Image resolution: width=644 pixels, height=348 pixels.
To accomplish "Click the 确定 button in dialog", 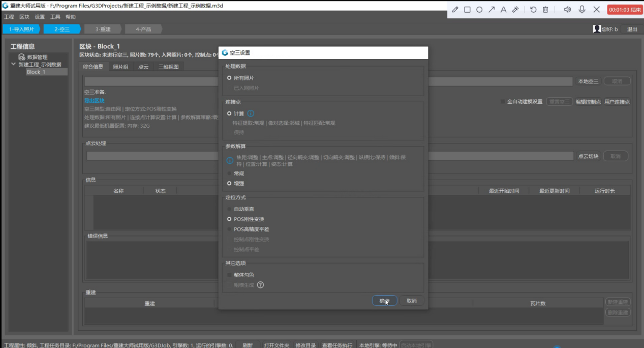I will [384, 301].
